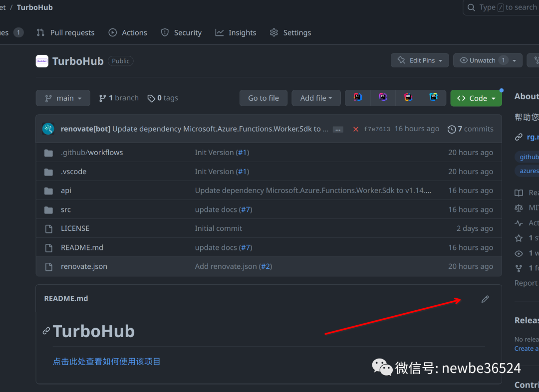Switch to the Security tab

[x=181, y=32]
